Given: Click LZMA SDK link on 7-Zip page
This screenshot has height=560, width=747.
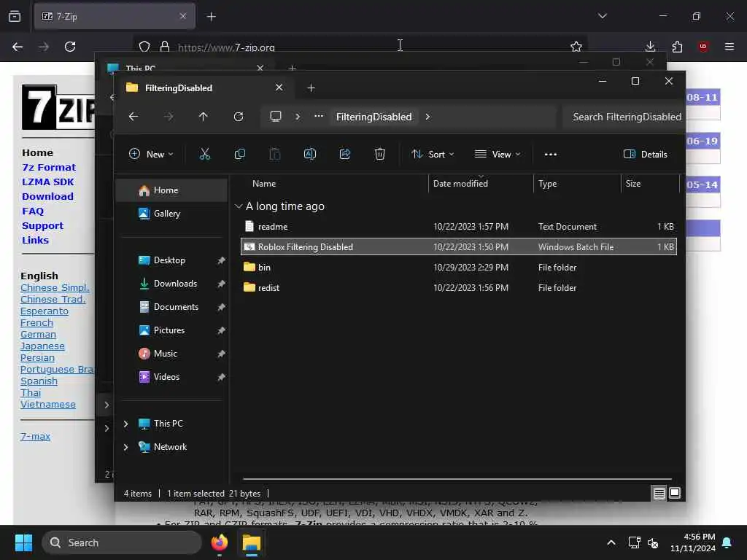Looking at the screenshot, I should click(x=48, y=182).
